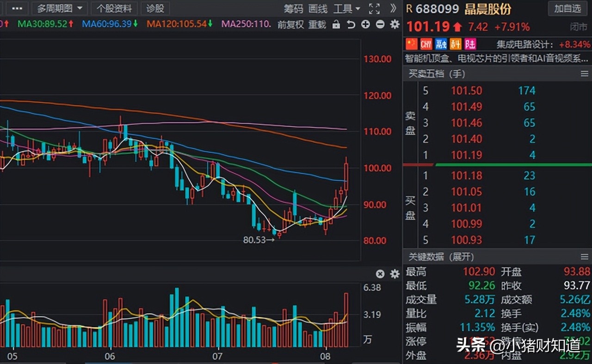Open the volume panel settings gear
Viewport: 592px width, 364px height.
pos(394,273)
